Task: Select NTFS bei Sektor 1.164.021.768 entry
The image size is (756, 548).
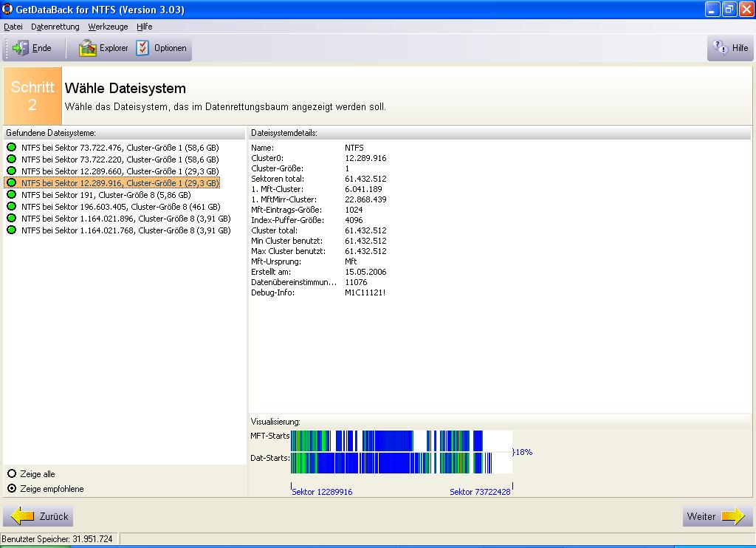Action: [x=126, y=230]
